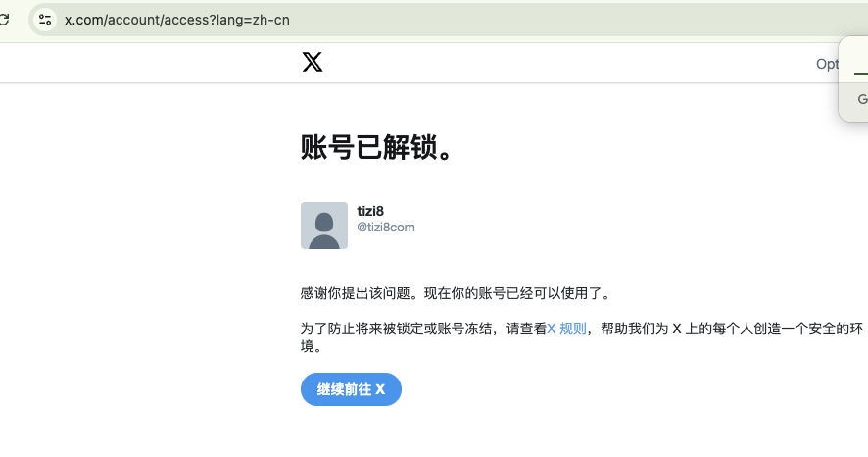The height and width of the screenshot is (457, 868).
Task: Click the 账号已解锁。 heading
Action: click(376, 147)
